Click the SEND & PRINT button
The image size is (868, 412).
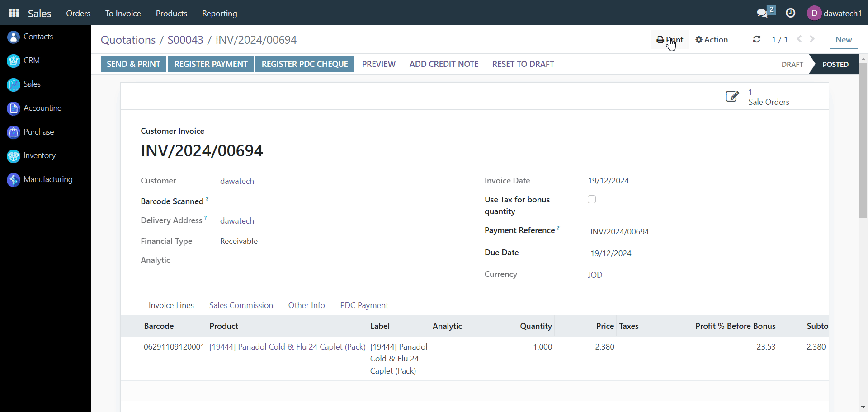(134, 64)
